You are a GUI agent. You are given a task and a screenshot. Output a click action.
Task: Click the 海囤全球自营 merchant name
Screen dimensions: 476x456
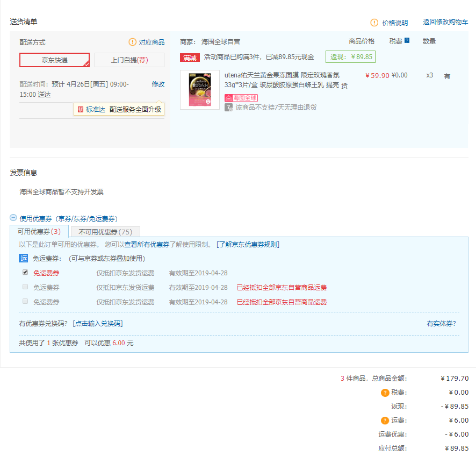point(221,41)
